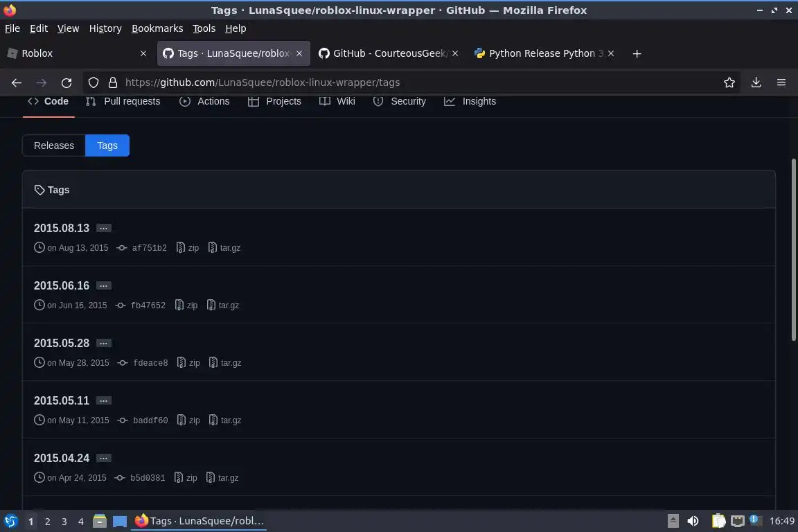Screen dimensions: 798x532
Task: Open the Edit menu
Action: tap(39, 28)
